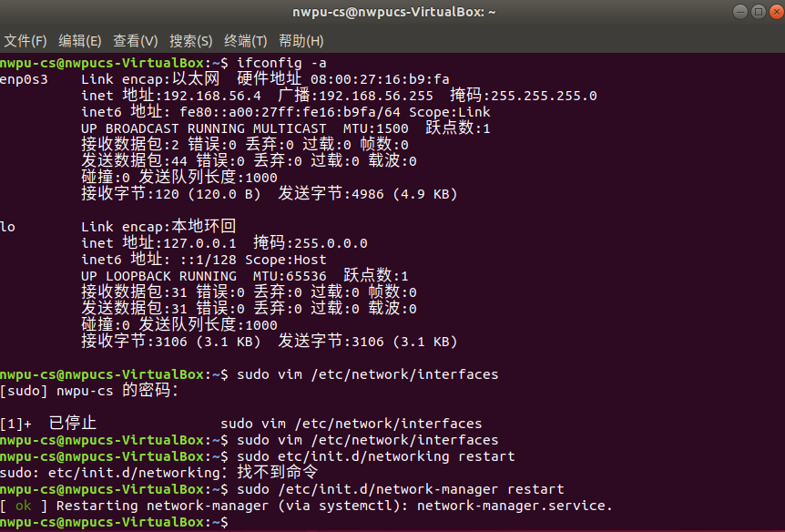Click 接收字节:3106 (3.1 KB)

170,341
